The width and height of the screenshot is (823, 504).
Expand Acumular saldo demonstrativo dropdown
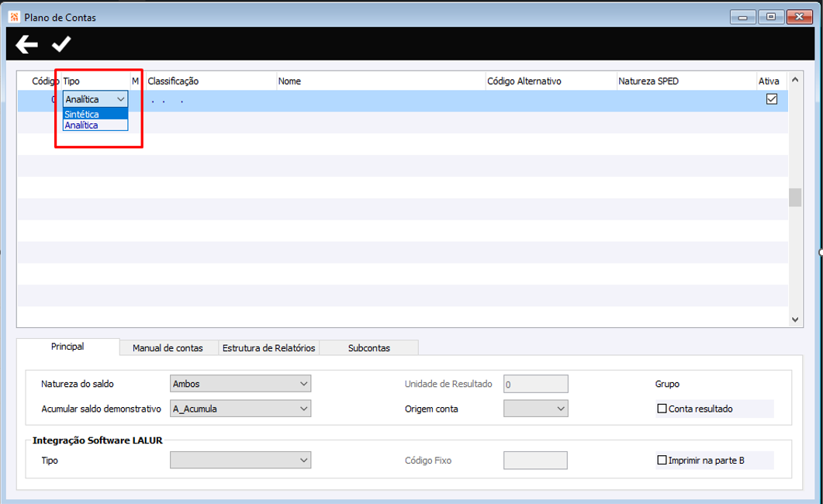(240, 409)
